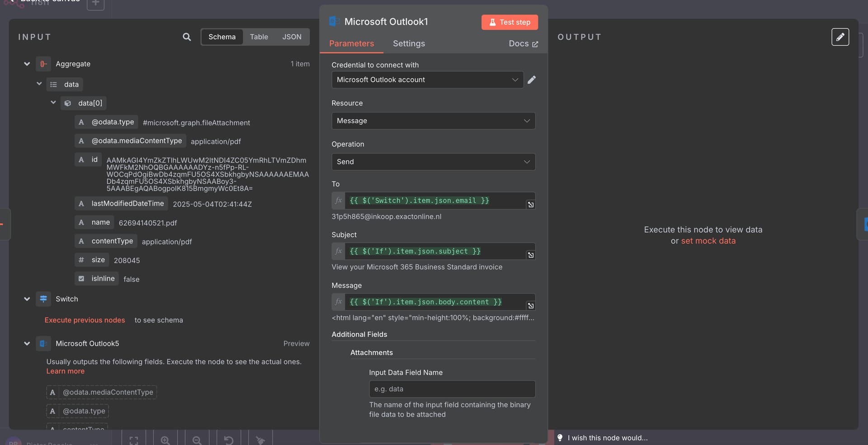Open the Parameters tab
Viewport: 868px width, 445px height.
351,44
